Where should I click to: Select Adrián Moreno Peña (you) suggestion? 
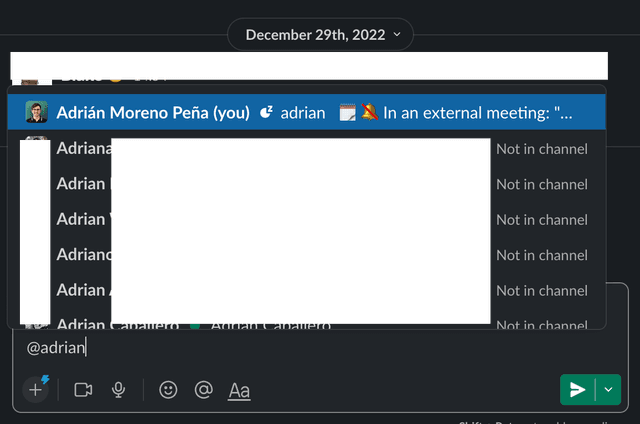pos(153,113)
